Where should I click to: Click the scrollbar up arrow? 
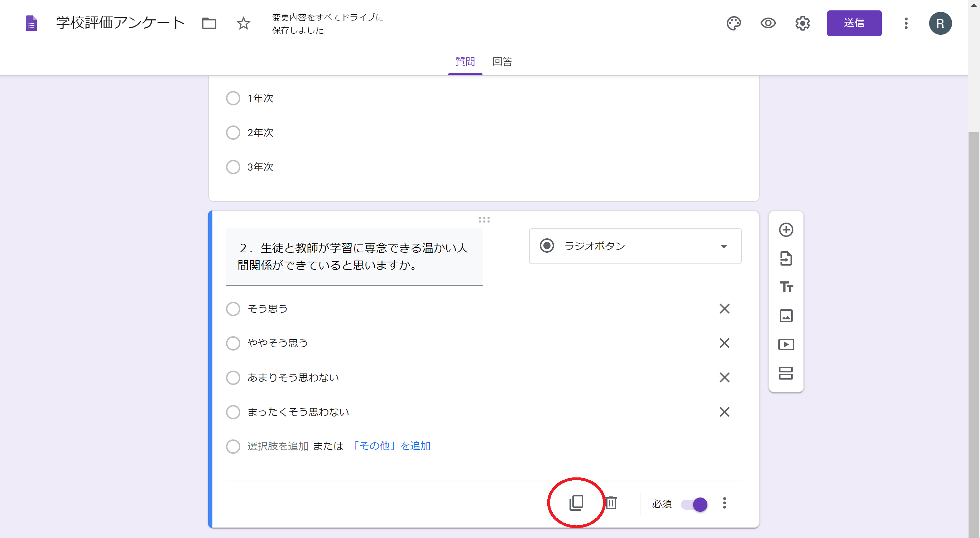974,5
